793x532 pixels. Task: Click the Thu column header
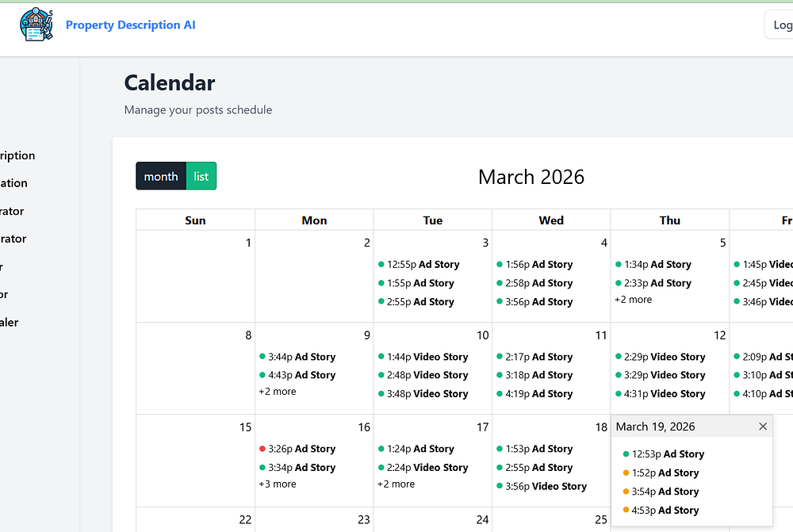pos(669,220)
